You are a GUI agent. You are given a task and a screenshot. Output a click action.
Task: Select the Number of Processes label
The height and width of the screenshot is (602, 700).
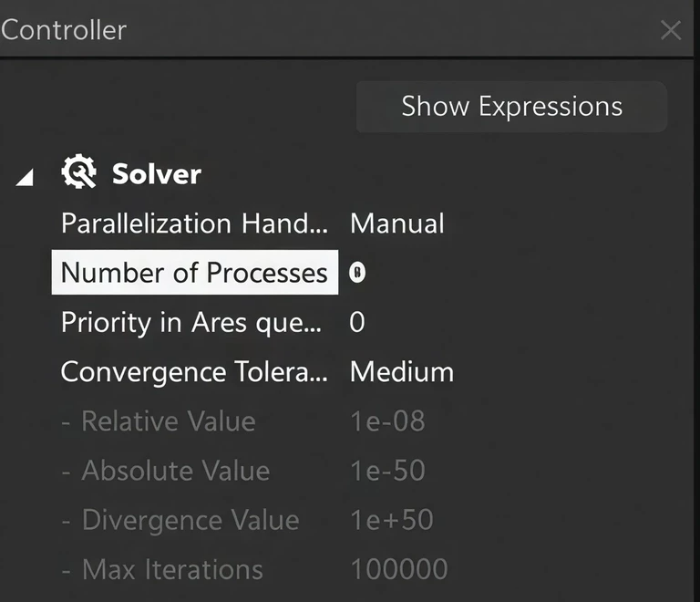[194, 273]
